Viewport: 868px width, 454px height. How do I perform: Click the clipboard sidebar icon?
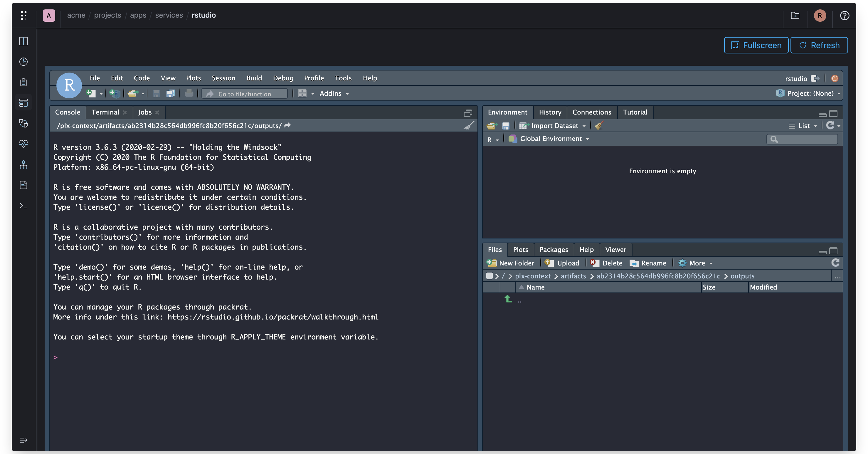23,82
